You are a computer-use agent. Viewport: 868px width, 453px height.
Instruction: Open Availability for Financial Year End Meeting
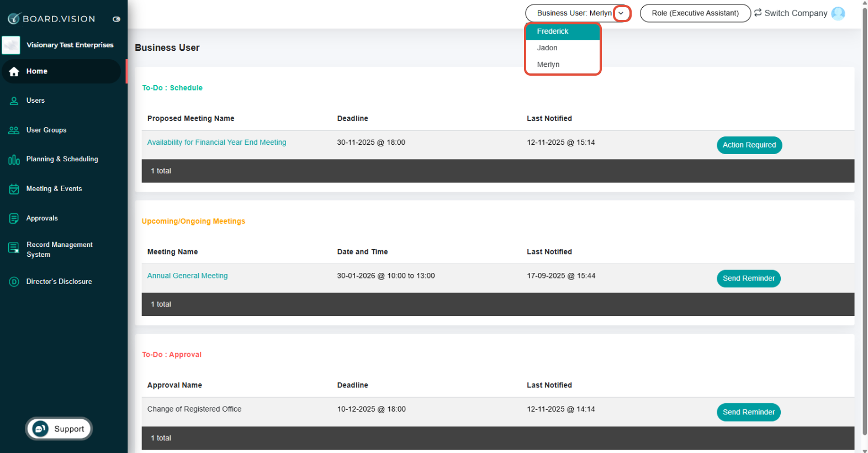[216, 143]
